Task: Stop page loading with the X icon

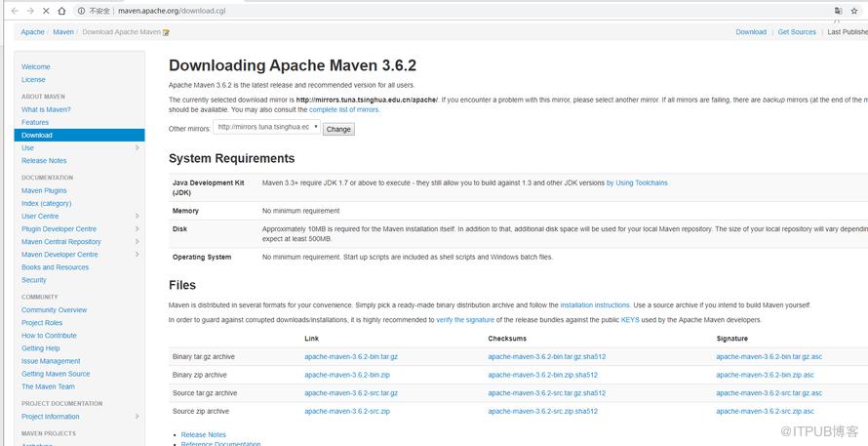Action: tap(46, 11)
